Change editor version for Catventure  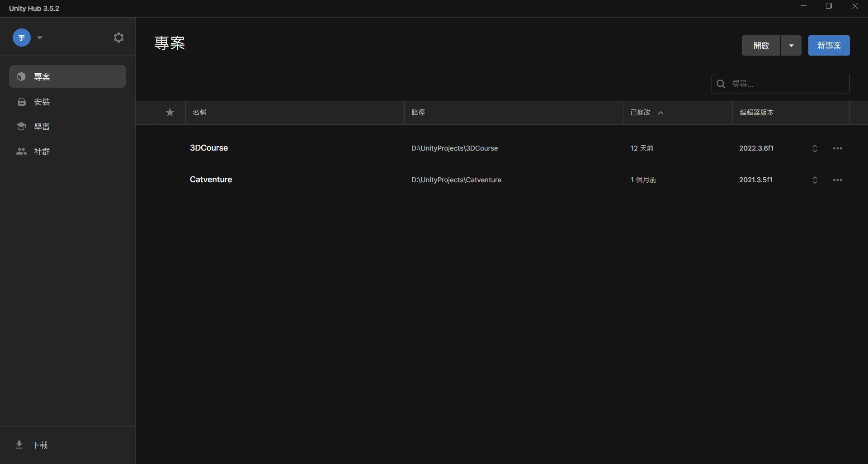[x=815, y=180]
